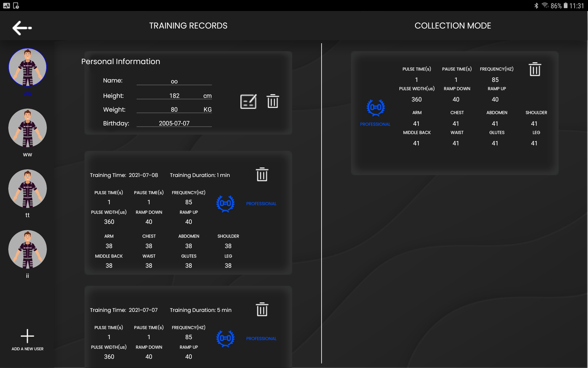Click the Name field showing oo
Viewport: 588px width, 368px height.
174,81
